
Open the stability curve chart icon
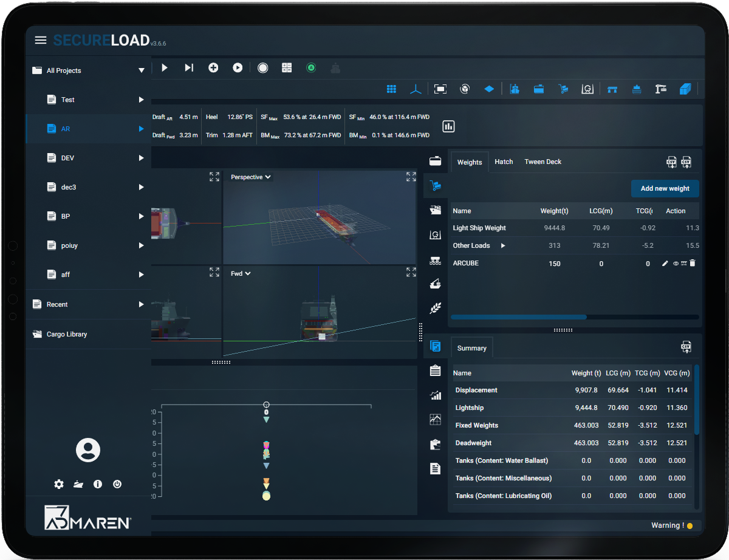coord(435,419)
